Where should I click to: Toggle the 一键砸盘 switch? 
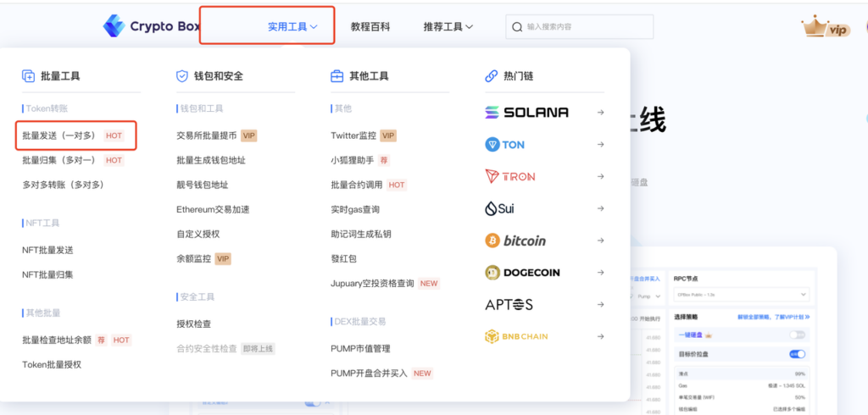[797, 335]
